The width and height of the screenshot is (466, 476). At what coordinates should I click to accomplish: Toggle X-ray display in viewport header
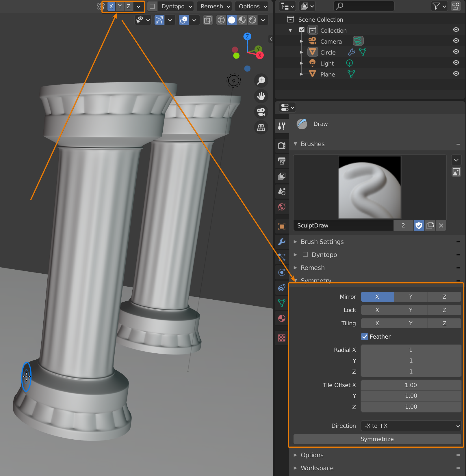point(208,20)
